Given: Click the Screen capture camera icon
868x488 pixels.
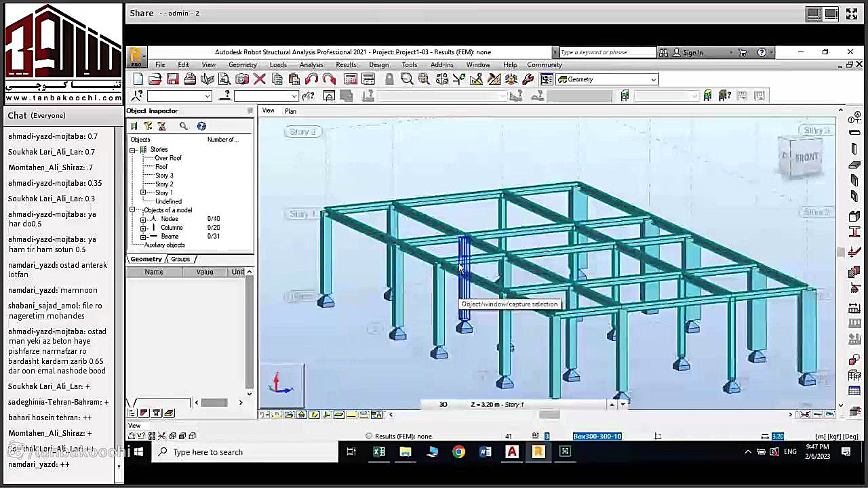Looking at the screenshot, I should pyautogui.click(x=242, y=79).
